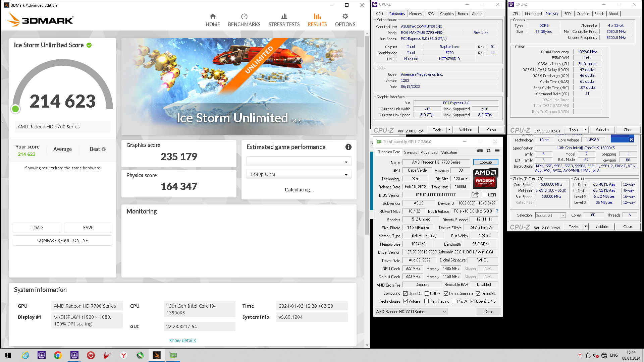The image size is (644, 362).
Task: Click the volume icon in the system tray
Action: pos(596,355)
